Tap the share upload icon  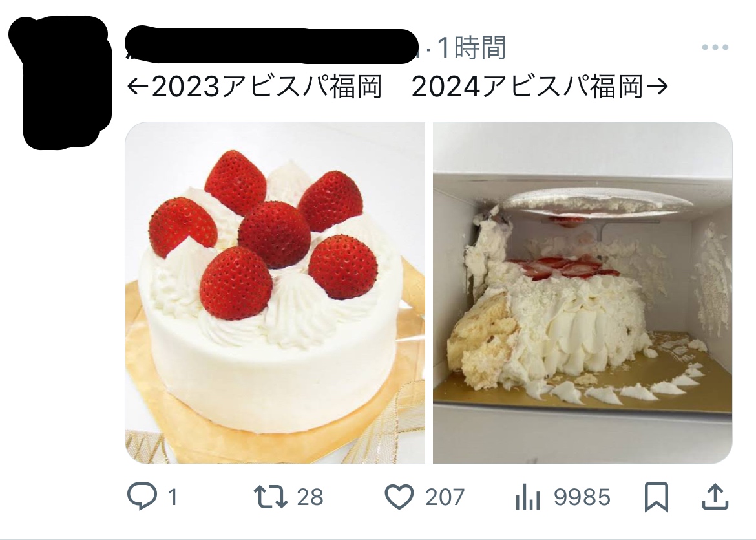715,496
